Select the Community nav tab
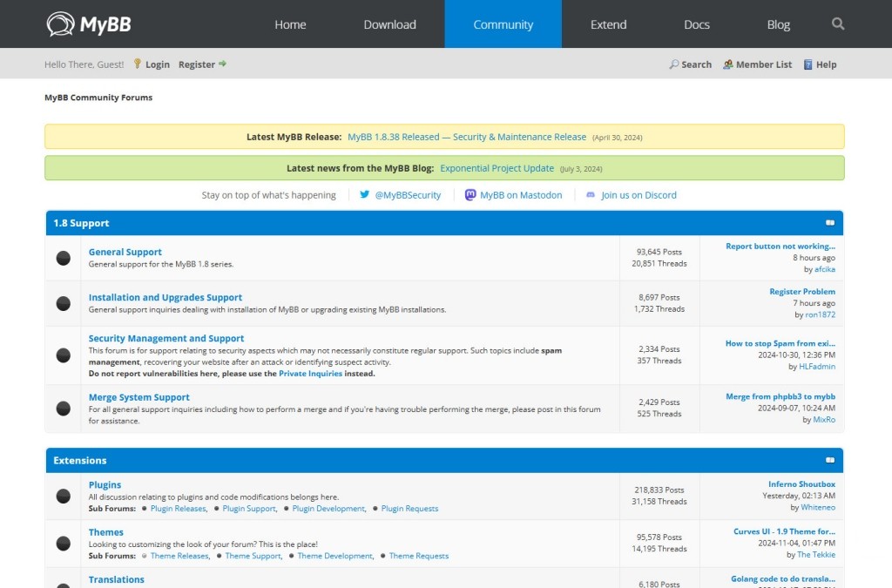This screenshot has height=588, width=892. click(503, 24)
